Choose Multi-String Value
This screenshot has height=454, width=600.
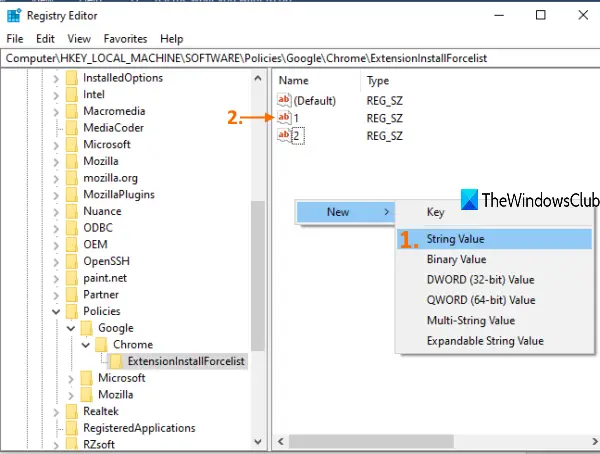coord(494,320)
